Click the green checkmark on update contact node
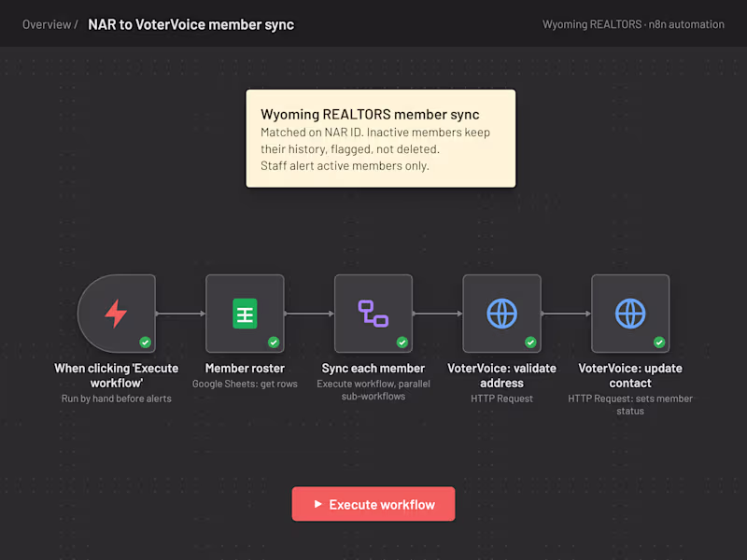Image resolution: width=747 pixels, height=560 pixels. coord(659,342)
